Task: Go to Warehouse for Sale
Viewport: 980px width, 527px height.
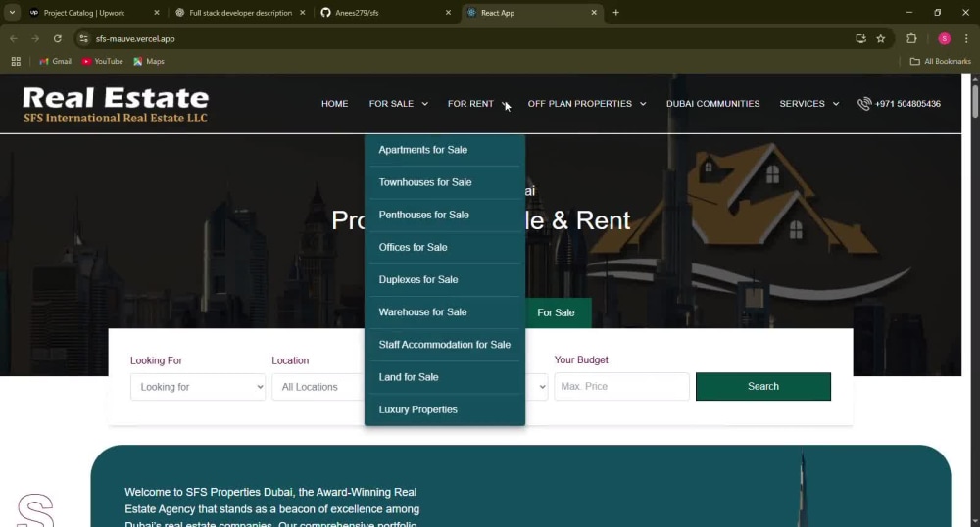Action: pos(422,312)
